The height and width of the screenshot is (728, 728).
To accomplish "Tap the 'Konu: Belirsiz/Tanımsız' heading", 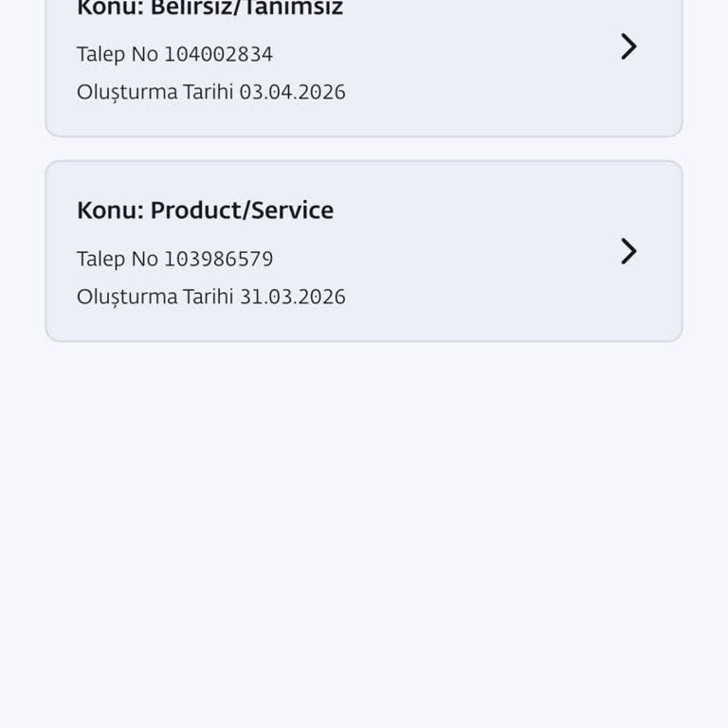I will point(209,9).
